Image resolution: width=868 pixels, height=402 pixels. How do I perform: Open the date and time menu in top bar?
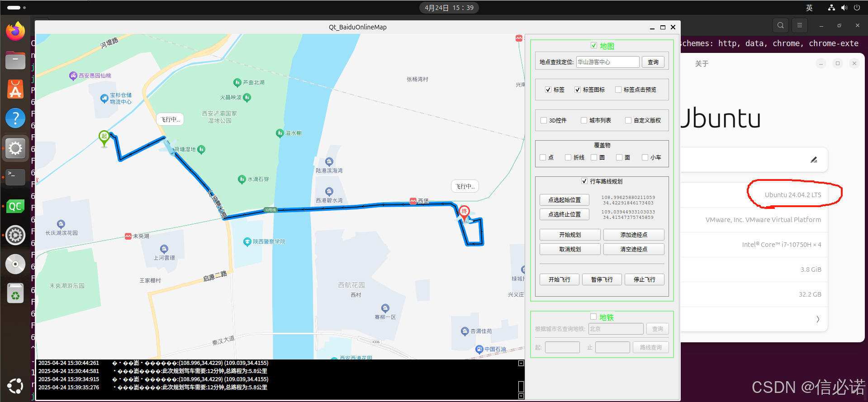pos(449,8)
